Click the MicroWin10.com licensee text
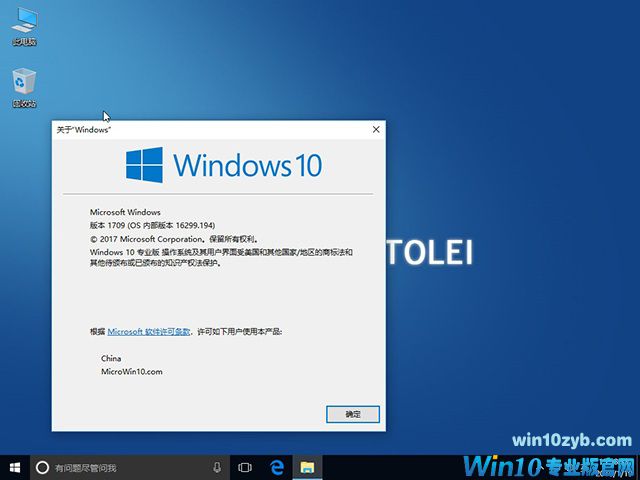Image resolution: width=640 pixels, height=480 pixels. coord(131,371)
